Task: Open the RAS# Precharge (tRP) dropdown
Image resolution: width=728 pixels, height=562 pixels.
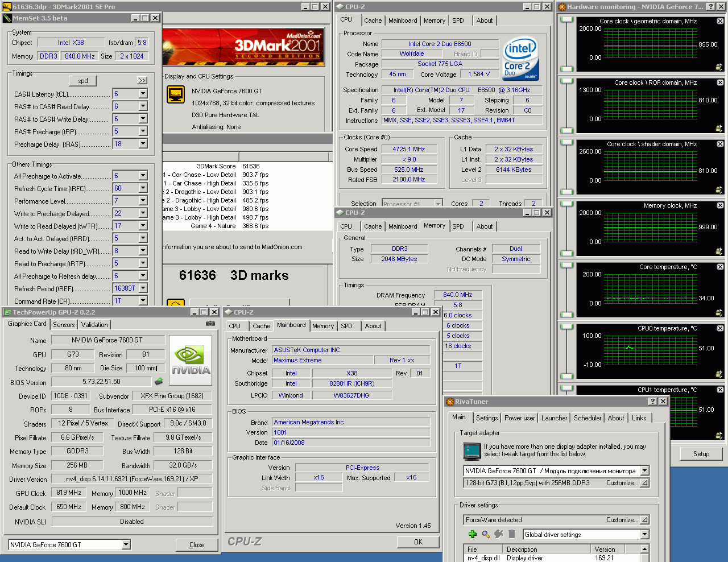Action: (x=143, y=131)
